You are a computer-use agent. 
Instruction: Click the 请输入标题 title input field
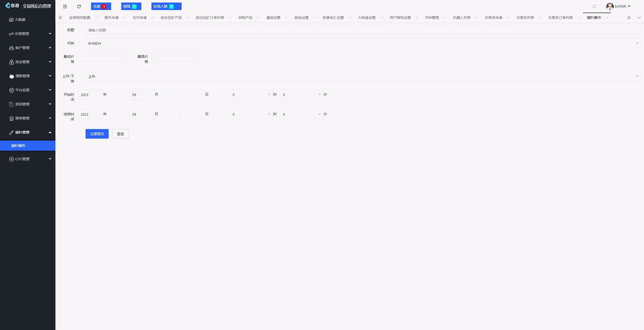226,30
